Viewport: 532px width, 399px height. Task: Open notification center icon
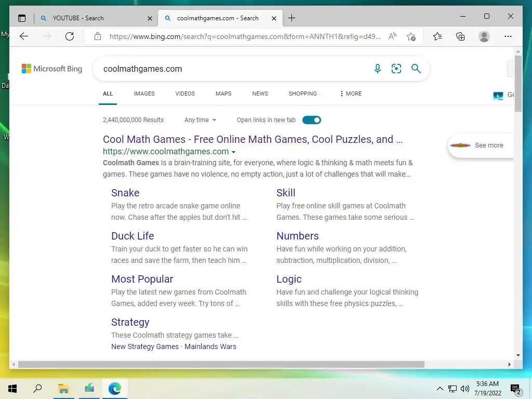pos(516,389)
